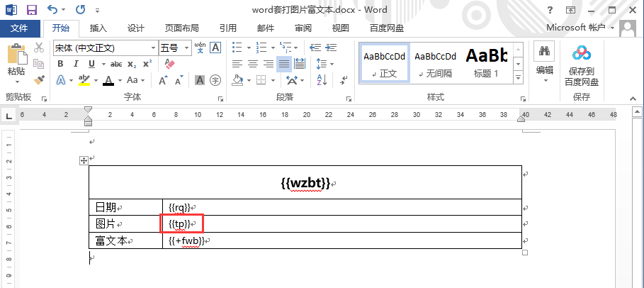Click the 文件 file button

(x=19, y=28)
